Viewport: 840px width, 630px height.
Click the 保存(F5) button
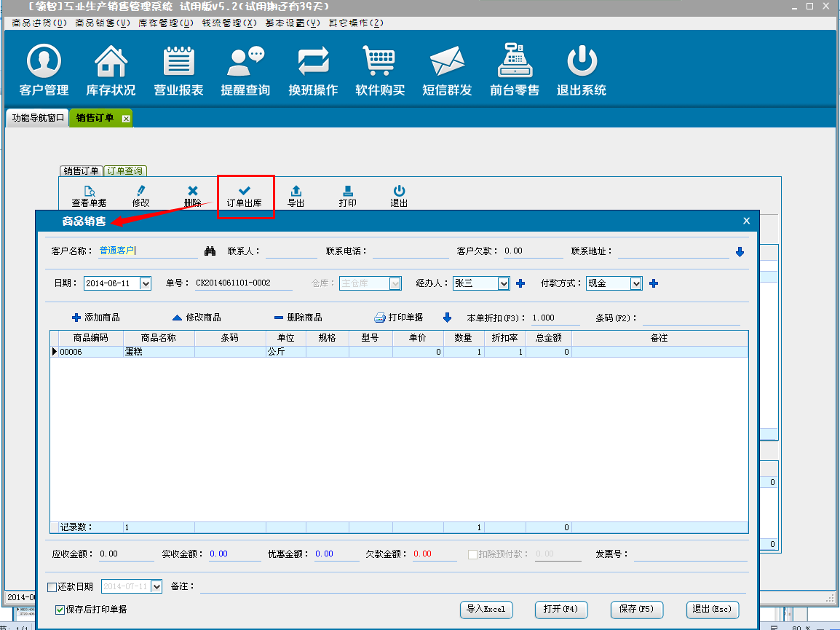[x=635, y=609]
